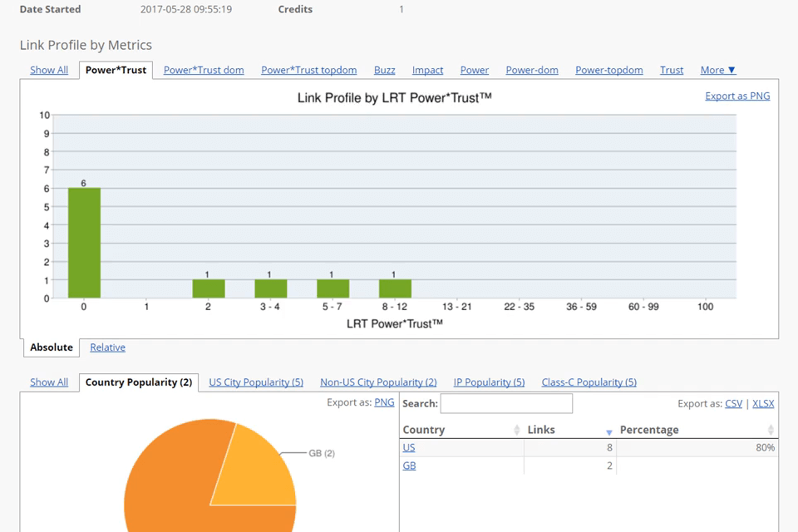The width and height of the screenshot is (798, 532).
Task: Open the Impact metric tab
Action: click(x=427, y=70)
